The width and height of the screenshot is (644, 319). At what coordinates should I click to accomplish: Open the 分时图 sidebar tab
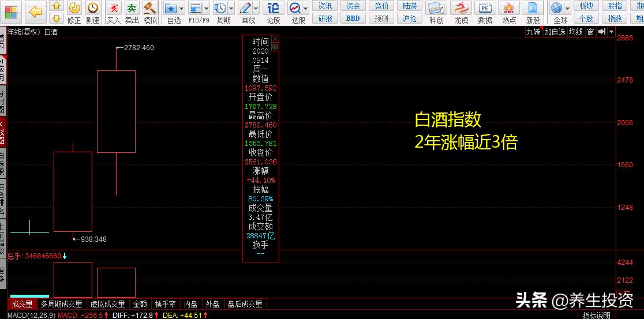(3, 100)
